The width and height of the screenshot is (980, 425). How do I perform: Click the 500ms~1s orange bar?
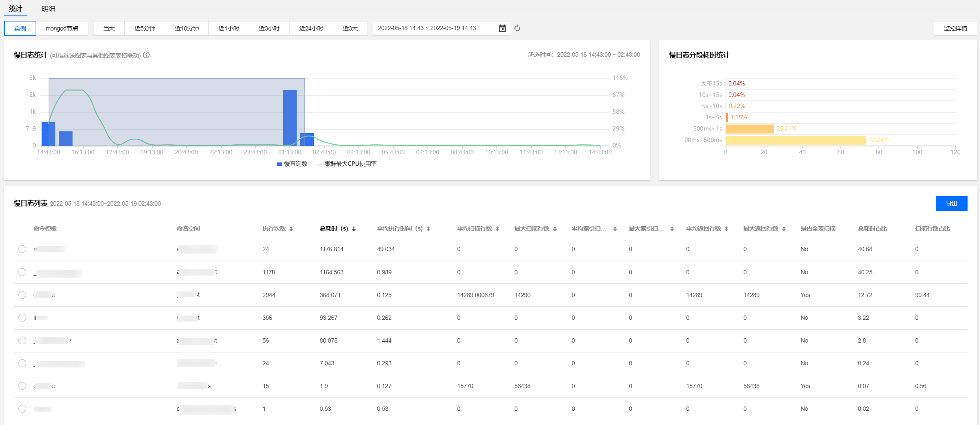750,129
